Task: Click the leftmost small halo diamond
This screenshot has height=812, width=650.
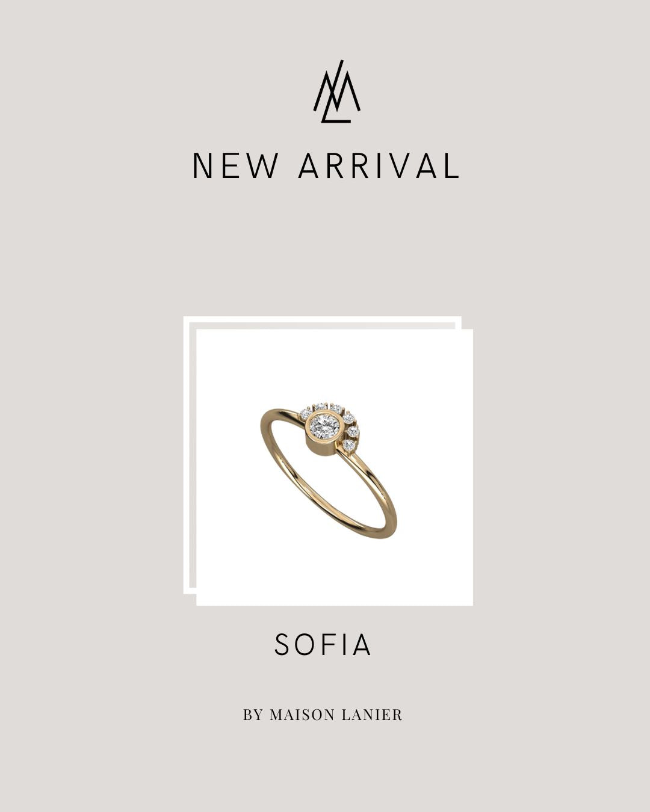Action: (x=305, y=414)
